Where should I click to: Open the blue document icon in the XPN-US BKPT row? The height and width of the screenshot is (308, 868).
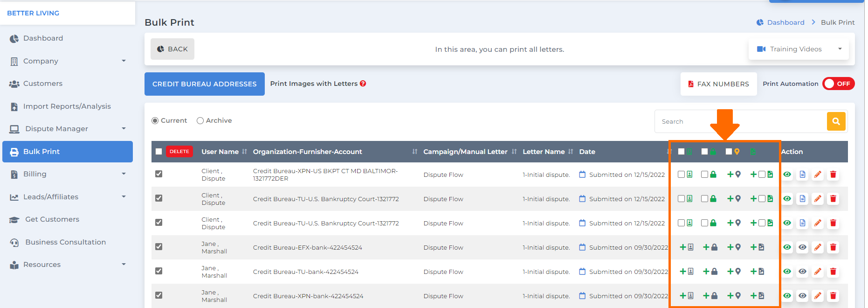click(802, 175)
